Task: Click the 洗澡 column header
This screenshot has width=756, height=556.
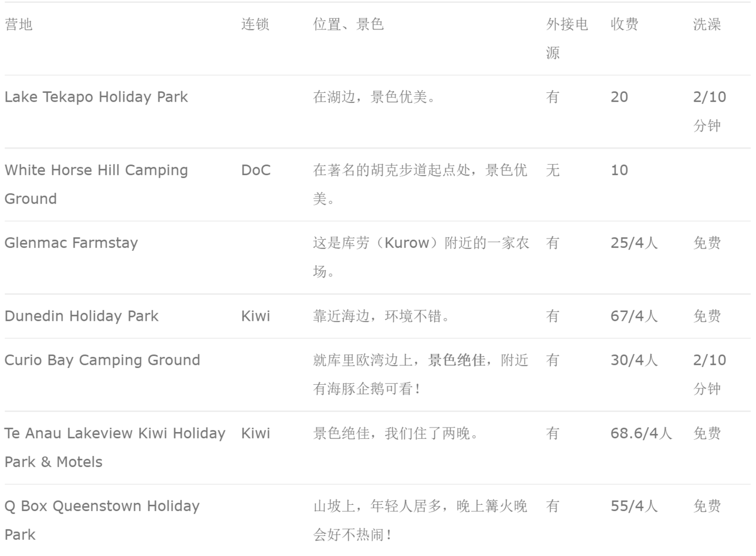Action: pos(707,24)
